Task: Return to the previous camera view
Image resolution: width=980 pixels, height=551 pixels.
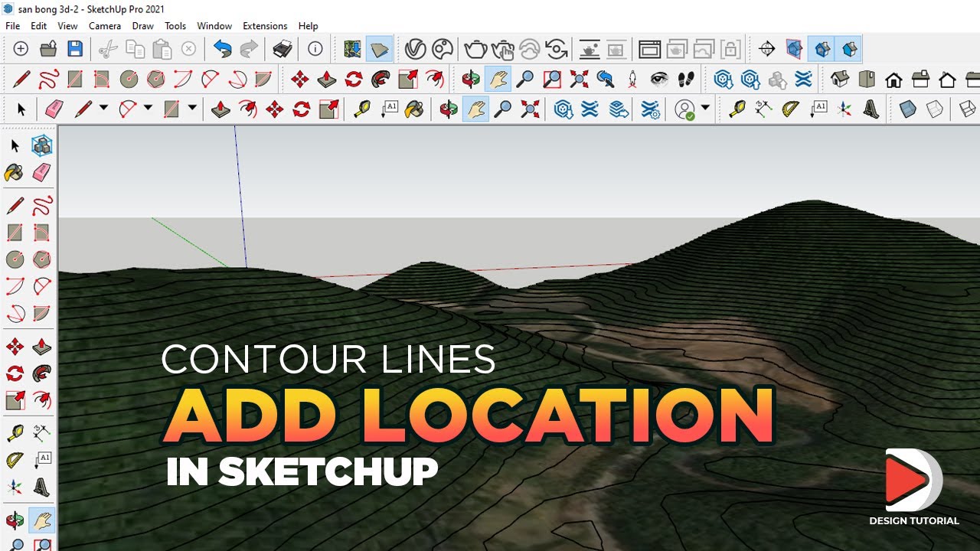Action: point(606,79)
